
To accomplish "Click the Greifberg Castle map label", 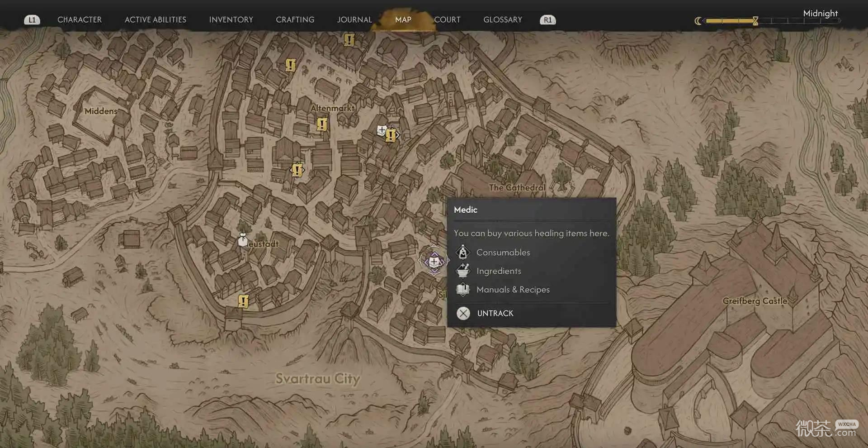I will click(755, 301).
